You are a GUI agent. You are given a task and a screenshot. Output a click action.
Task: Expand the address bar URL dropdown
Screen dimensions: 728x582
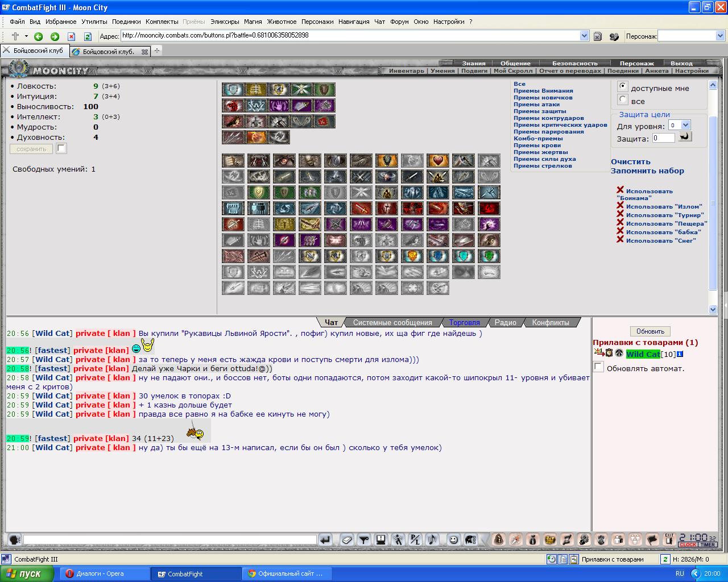[x=584, y=36]
